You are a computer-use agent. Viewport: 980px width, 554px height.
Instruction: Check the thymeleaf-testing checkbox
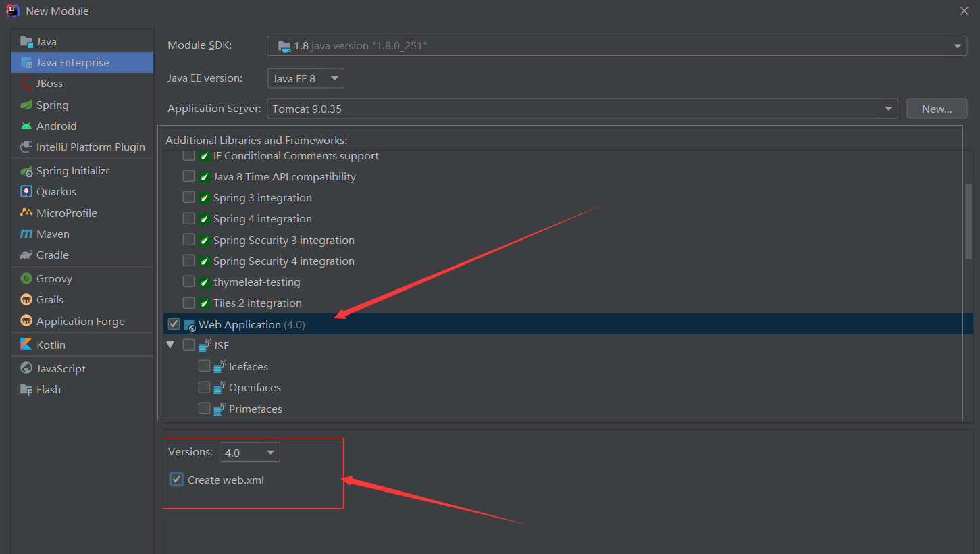[x=188, y=282]
